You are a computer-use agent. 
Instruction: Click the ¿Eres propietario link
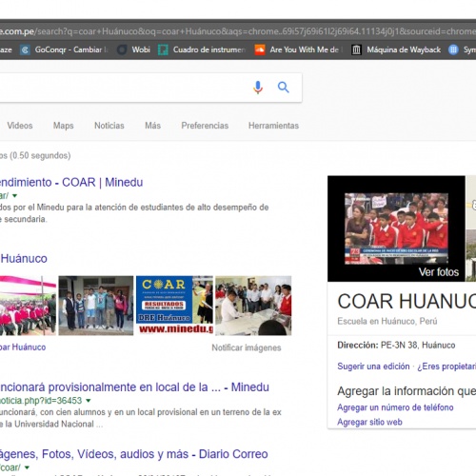tap(446, 367)
